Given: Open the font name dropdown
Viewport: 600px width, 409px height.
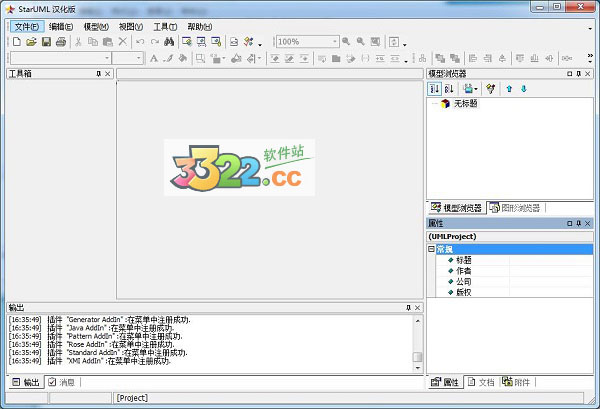Looking at the screenshot, I should pos(107,59).
